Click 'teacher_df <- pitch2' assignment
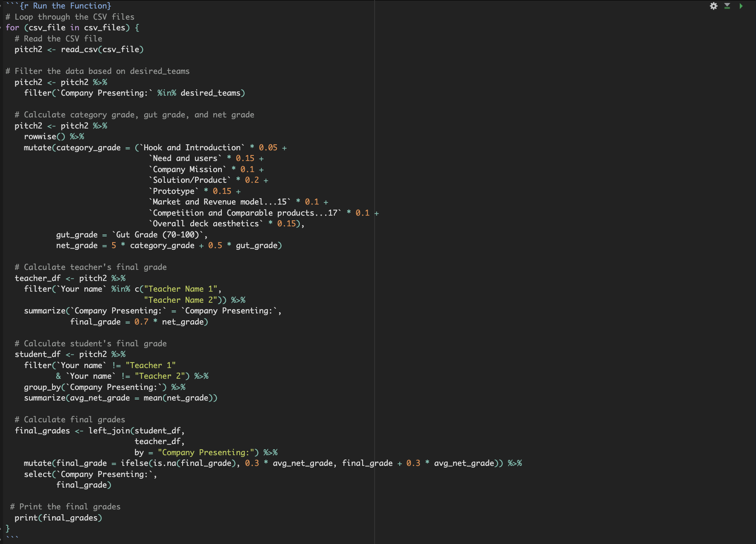This screenshot has height=544, width=756. [61, 278]
